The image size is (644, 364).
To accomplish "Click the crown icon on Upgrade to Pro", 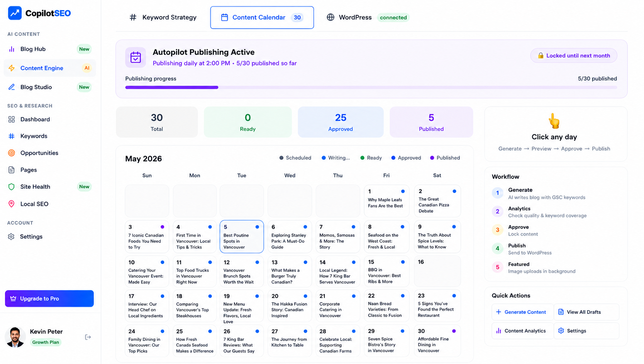I will (x=13, y=298).
